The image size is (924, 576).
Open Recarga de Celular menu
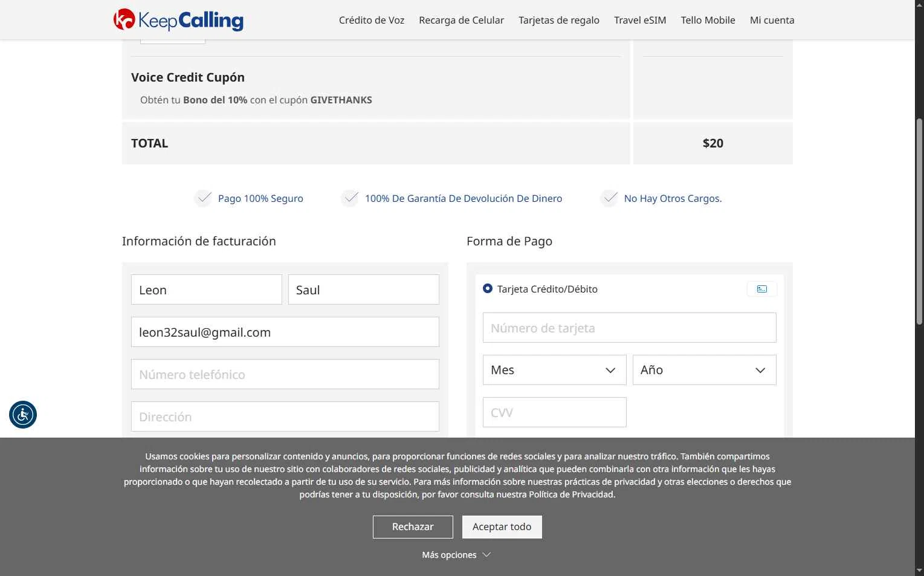(x=462, y=20)
